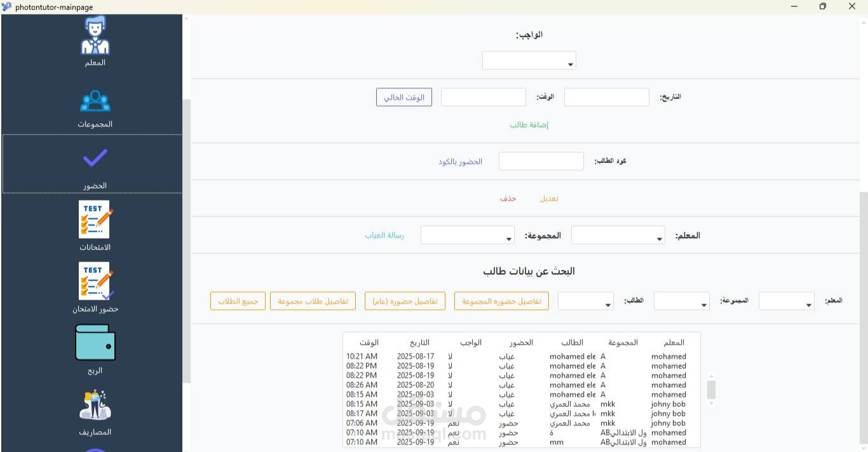Click the الوقت الحالي current time button
868x452 pixels.
pos(404,97)
